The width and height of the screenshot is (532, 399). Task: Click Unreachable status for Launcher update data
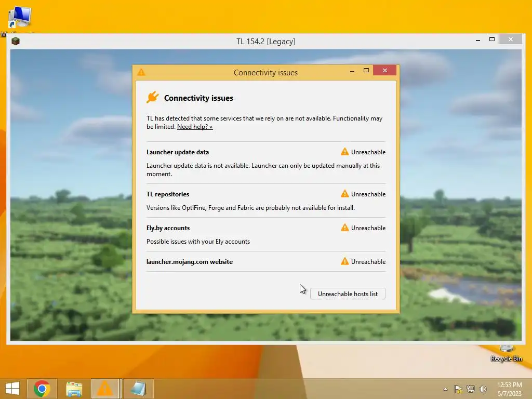(x=368, y=152)
